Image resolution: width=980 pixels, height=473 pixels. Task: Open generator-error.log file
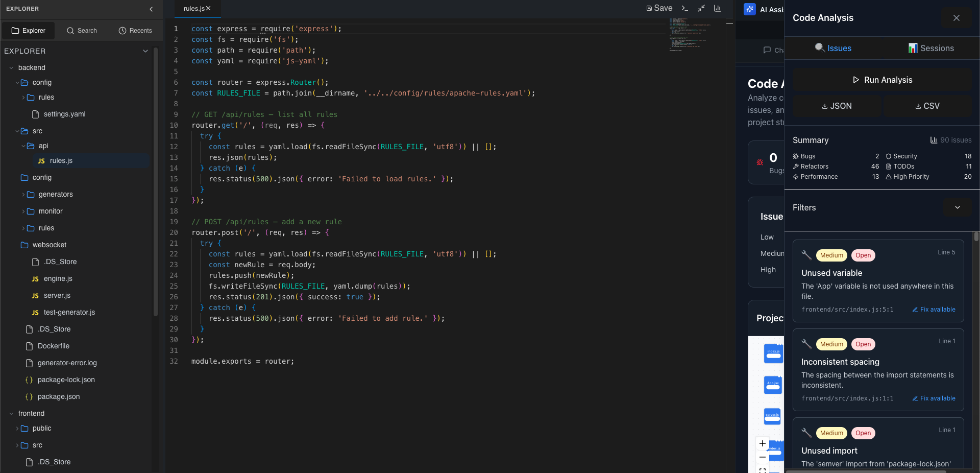67,363
